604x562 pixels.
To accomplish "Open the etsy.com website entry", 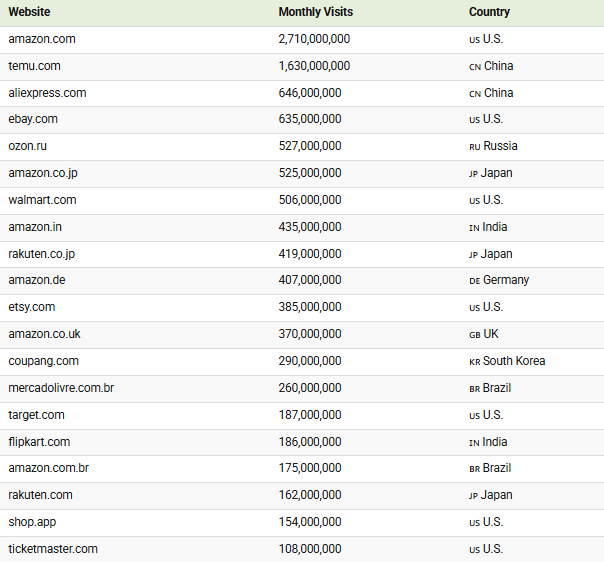I will click(32, 307).
